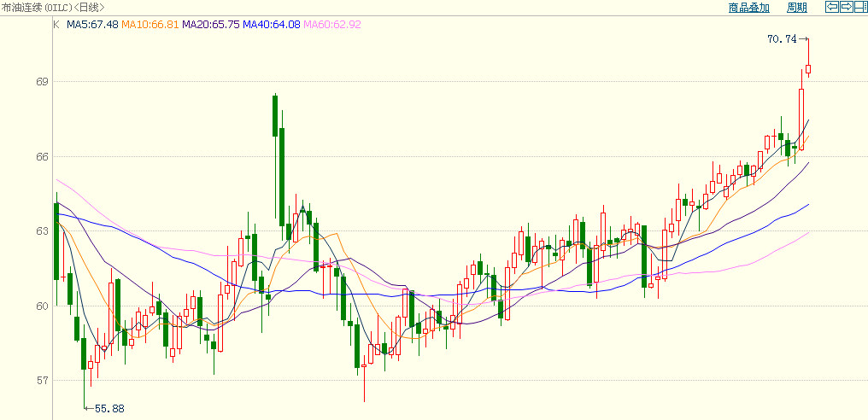
Task: Click the 55.88 low price marker
Action: pos(109,409)
